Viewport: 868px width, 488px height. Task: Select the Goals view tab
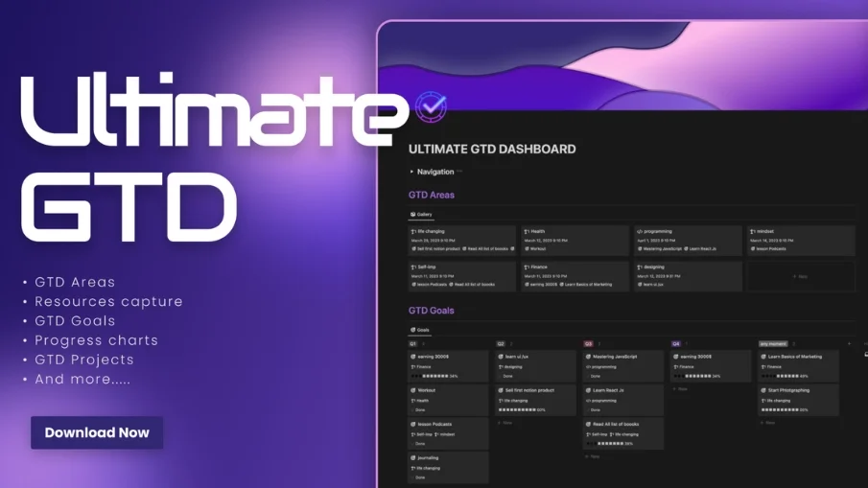click(x=420, y=330)
